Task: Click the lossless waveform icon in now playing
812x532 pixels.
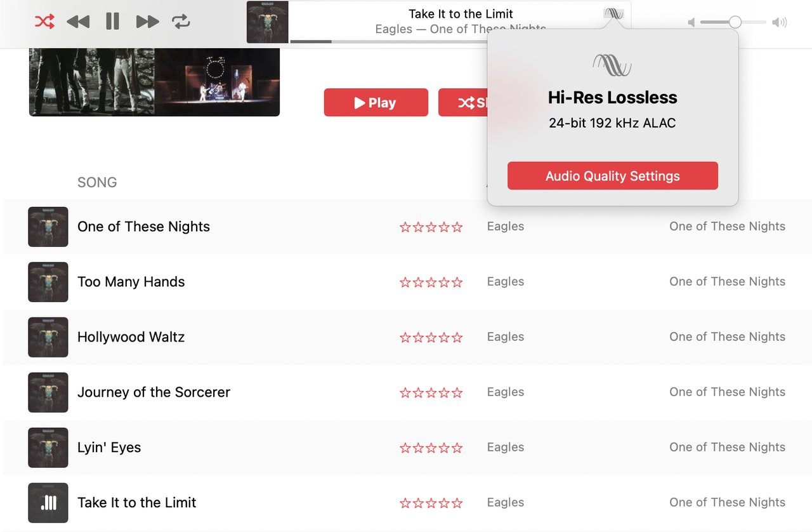Action: [613, 13]
